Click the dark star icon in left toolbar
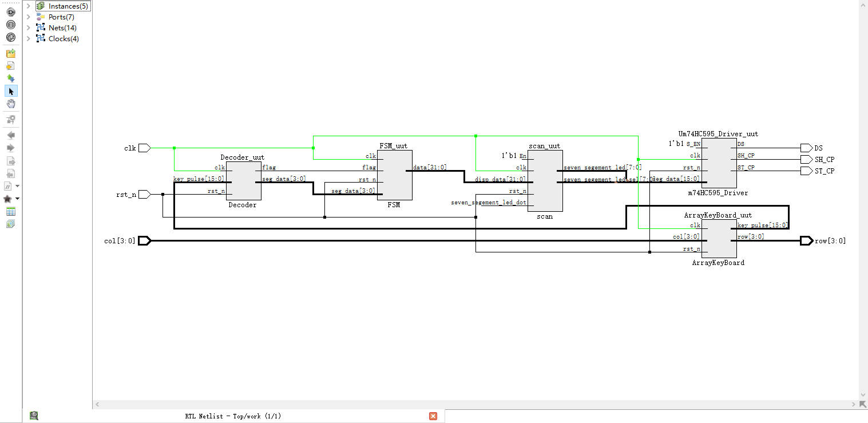 (x=8, y=199)
